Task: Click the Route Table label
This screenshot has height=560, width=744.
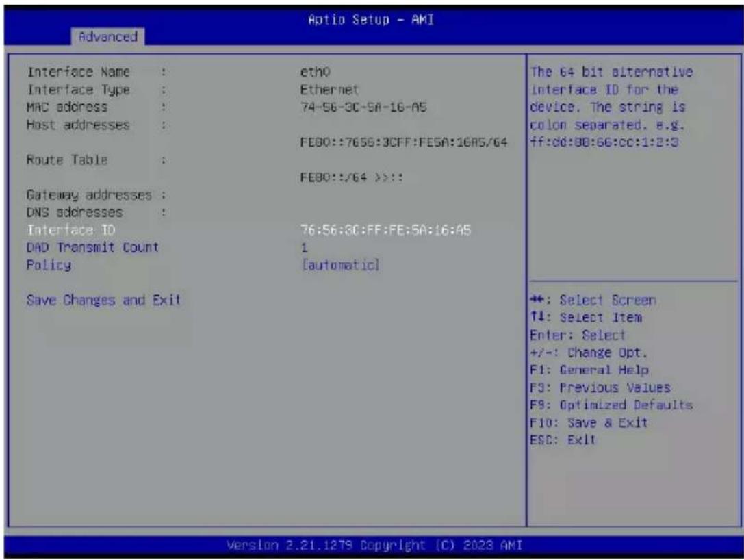Action: 67,160
